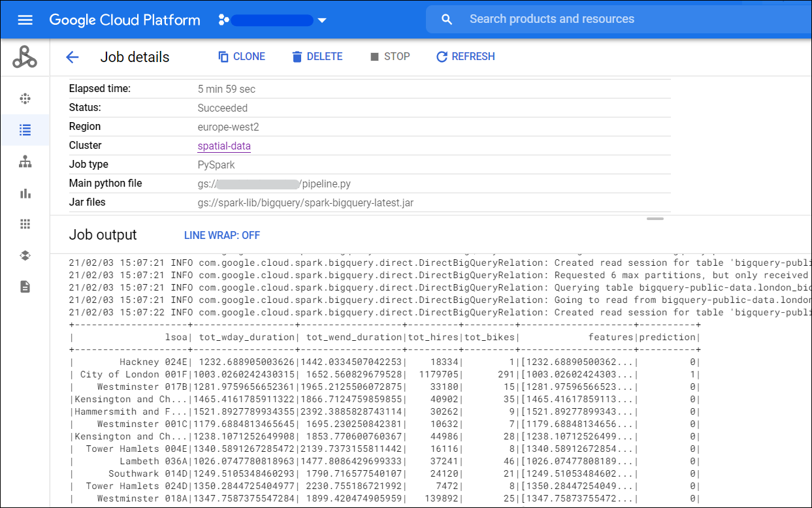The image size is (812, 508).
Task: Open Autoscaling policies bar-chart icon
Action: [25, 193]
